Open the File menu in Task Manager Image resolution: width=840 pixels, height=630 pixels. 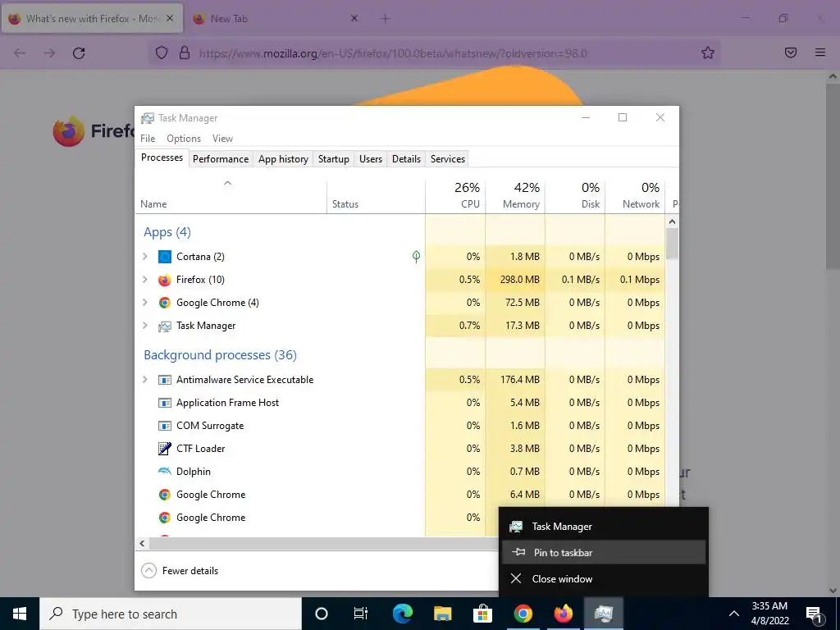click(x=148, y=138)
